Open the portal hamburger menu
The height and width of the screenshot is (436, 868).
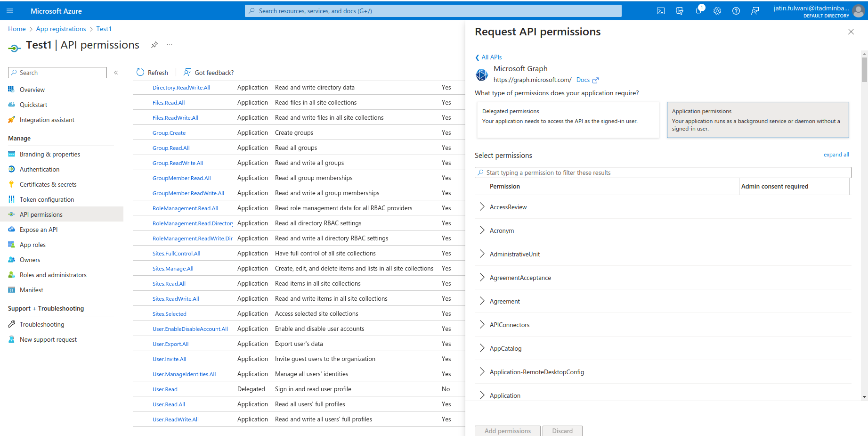point(10,11)
